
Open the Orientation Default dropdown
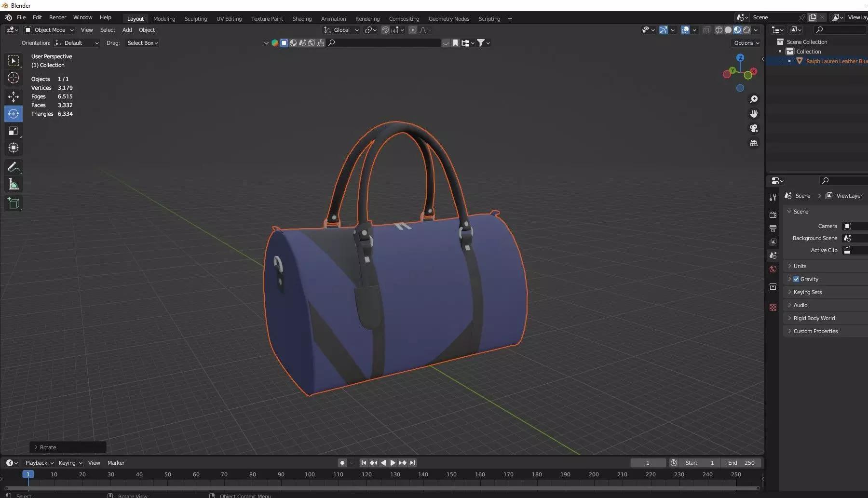tap(77, 43)
